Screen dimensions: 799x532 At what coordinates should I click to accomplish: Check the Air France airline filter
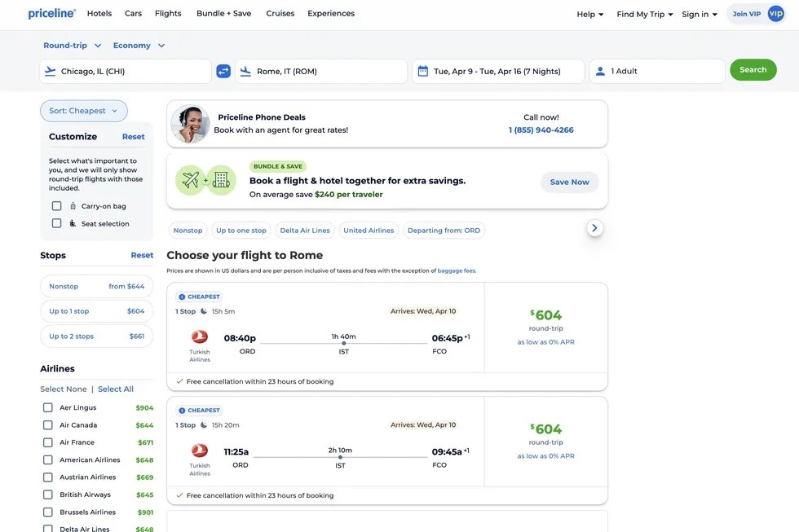coord(48,442)
